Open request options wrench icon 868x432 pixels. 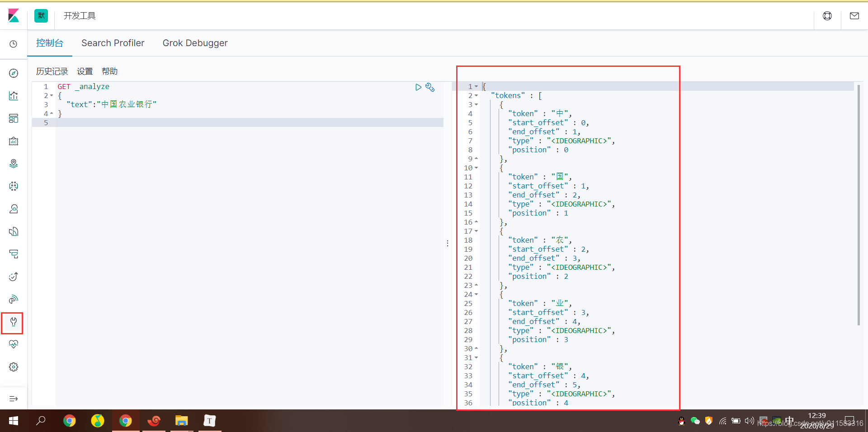430,87
